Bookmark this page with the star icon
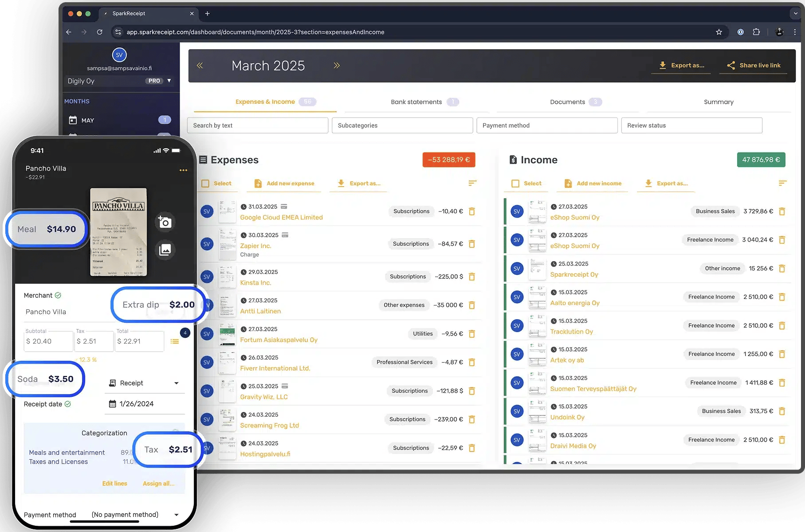This screenshot has height=532, width=805. pos(719,32)
